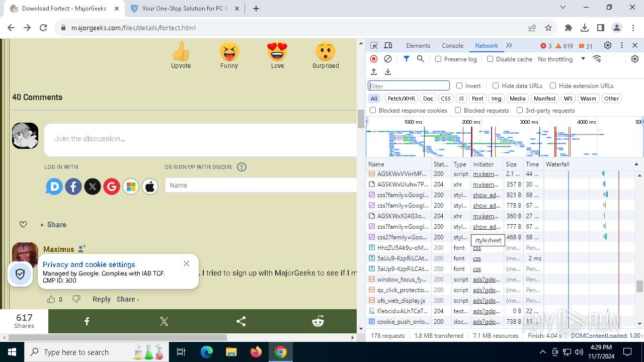Check the Invert filter option

pyautogui.click(x=459, y=85)
